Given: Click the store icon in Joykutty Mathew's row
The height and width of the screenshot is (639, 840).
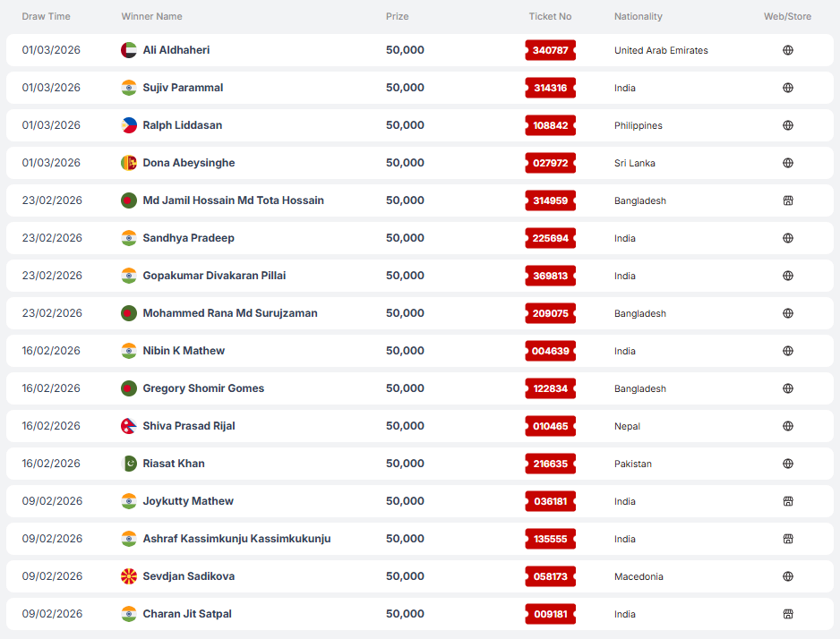Looking at the screenshot, I should pyautogui.click(x=788, y=501).
